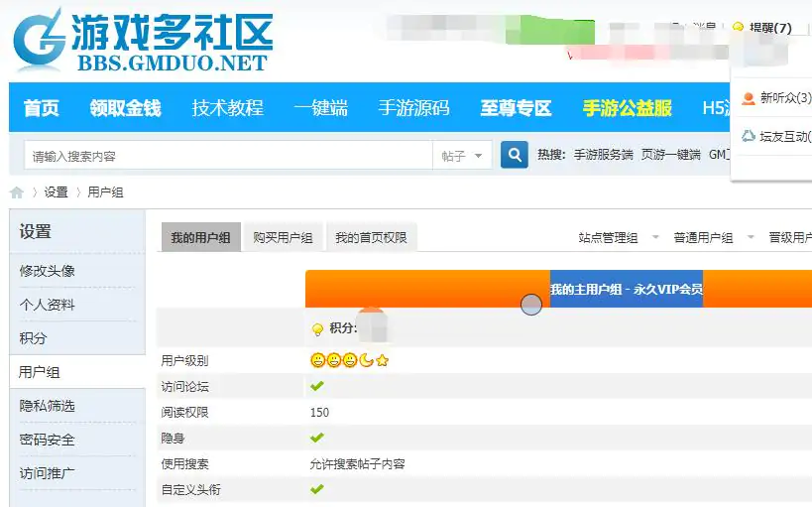Click the H5 navigation item
Screen dimensions: 812x507
pos(716,108)
